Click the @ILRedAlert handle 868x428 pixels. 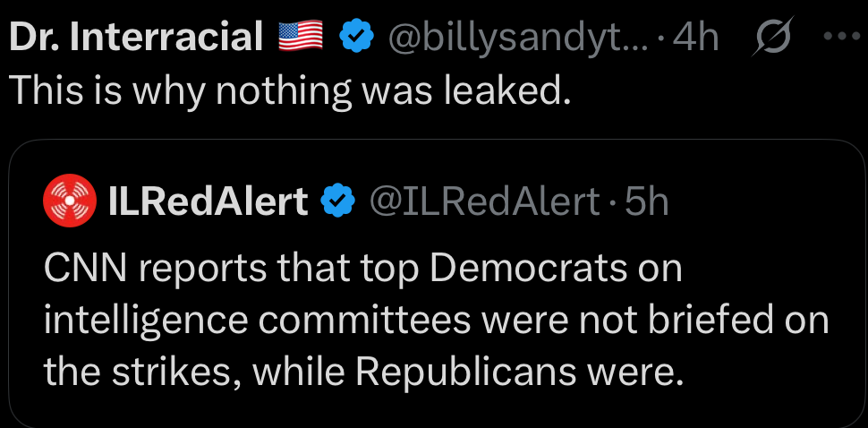pos(485,202)
